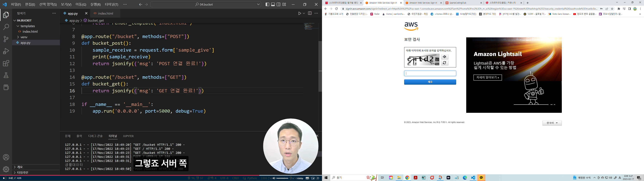
Task: Click the Split Editor Right icon
Action: (x=310, y=13)
